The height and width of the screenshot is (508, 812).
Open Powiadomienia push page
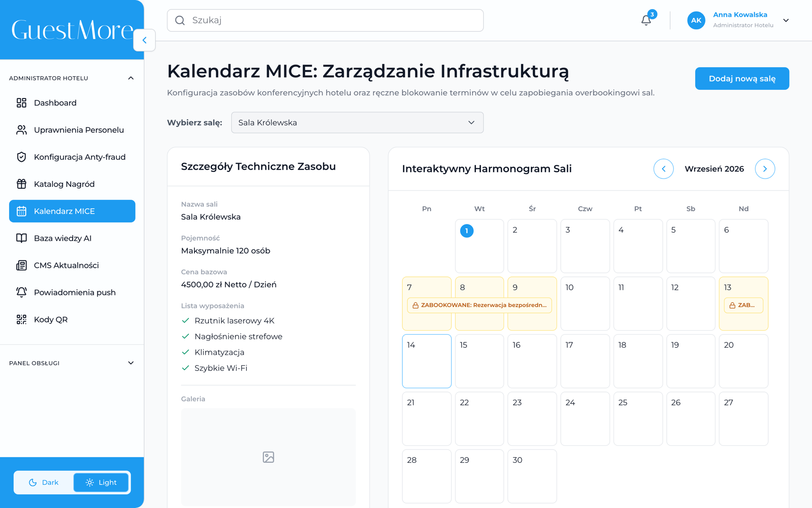72,293
